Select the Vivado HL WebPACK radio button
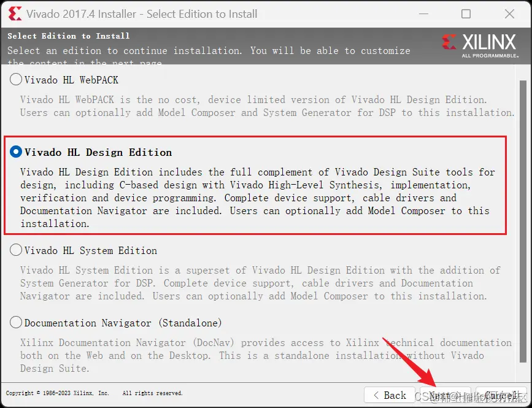Image resolution: width=532 pixels, height=408 pixels. (x=16, y=80)
